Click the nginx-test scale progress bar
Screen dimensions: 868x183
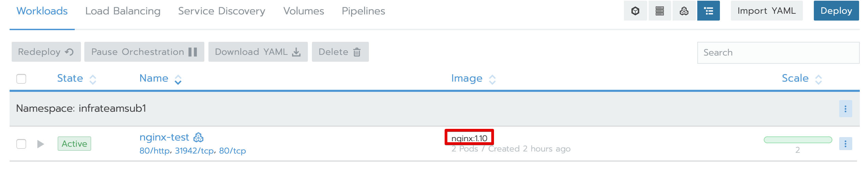[x=798, y=140]
